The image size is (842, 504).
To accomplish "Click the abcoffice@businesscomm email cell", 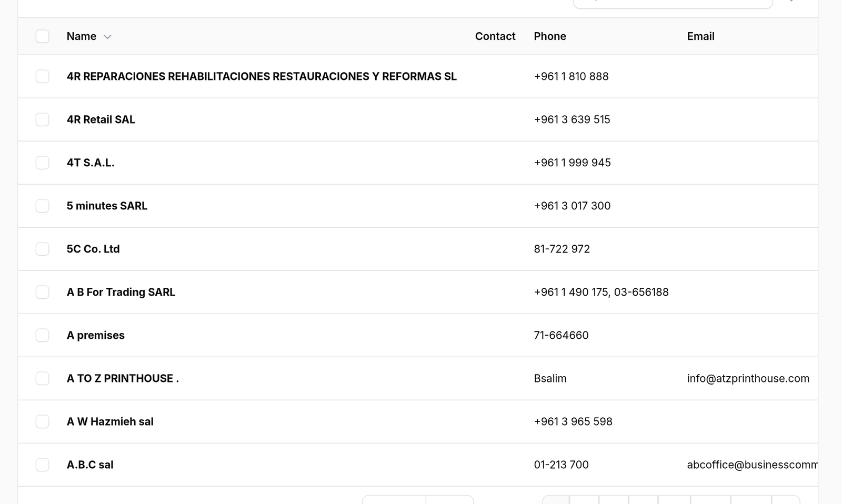I will [x=752, y=465].
